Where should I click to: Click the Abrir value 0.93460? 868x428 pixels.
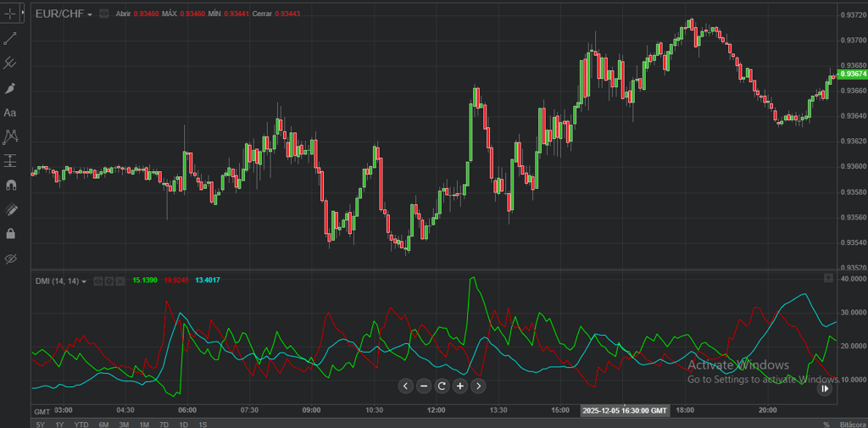tap(147, 14)
